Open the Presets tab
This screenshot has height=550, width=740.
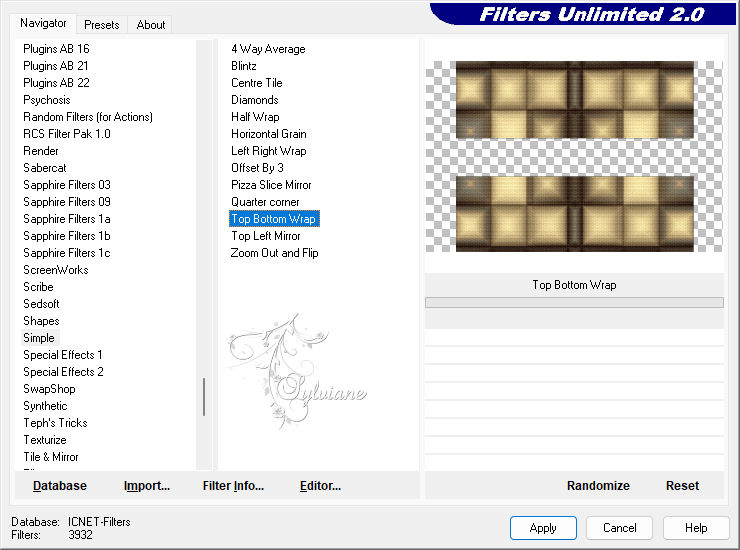pyautogui.click(x=101, y=25)
